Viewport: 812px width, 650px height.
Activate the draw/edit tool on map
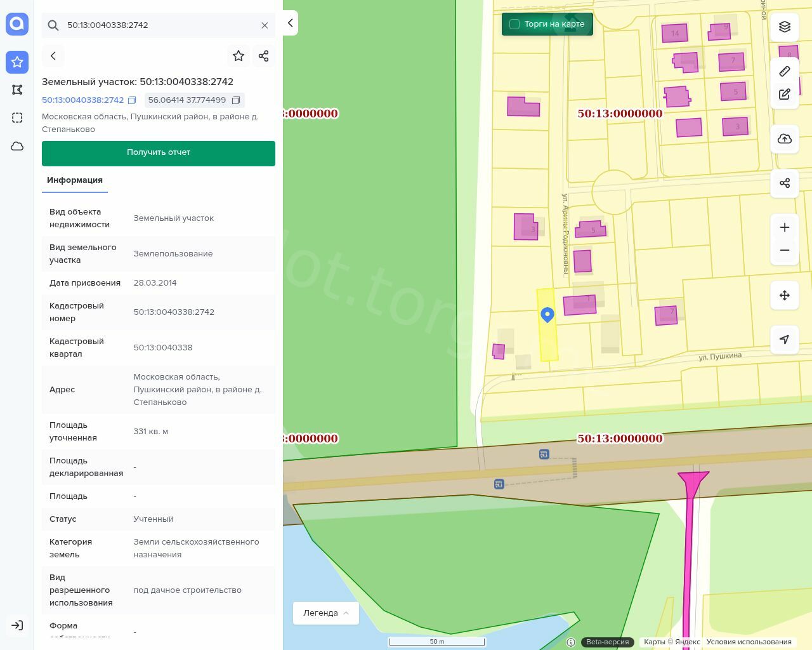(x=785, y=95)
